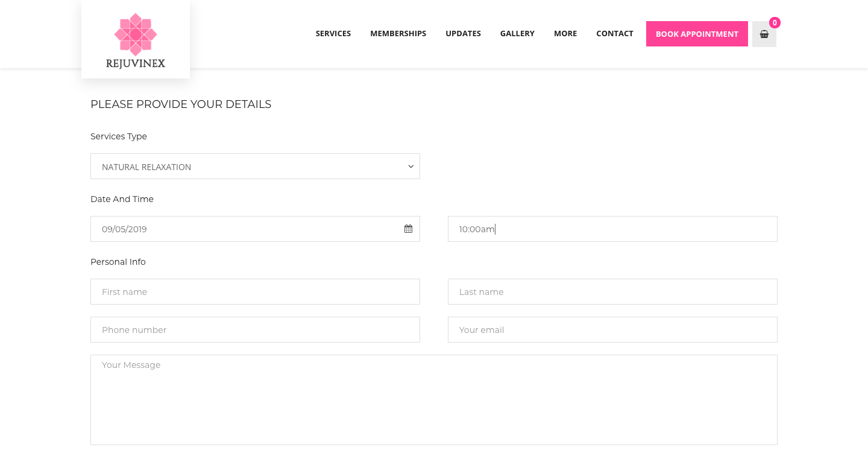Open the shopping basket icon

764,34
